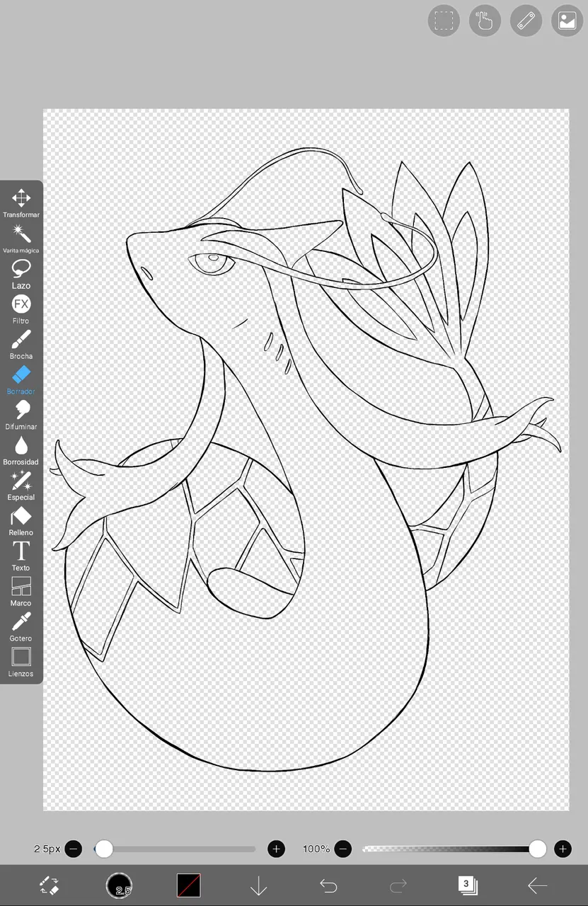Open brush settings circle showing 2.5
This screenshot has height=906, width=588.
tap(119, 885)
